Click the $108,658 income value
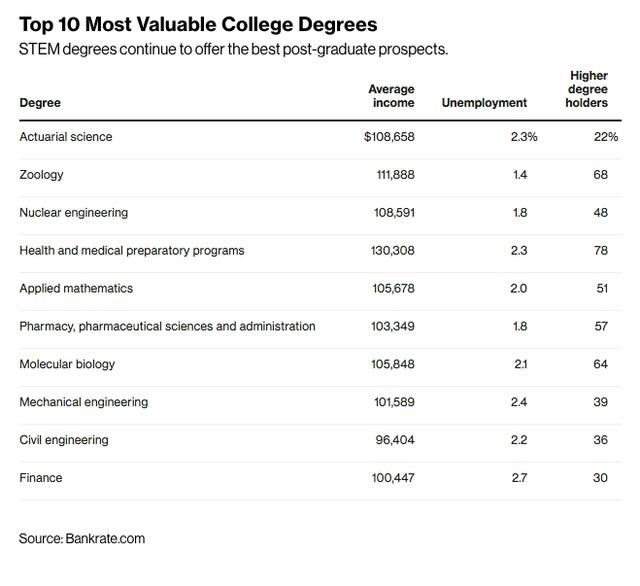This screenshot has width=640, height=586. coord(389,137)
